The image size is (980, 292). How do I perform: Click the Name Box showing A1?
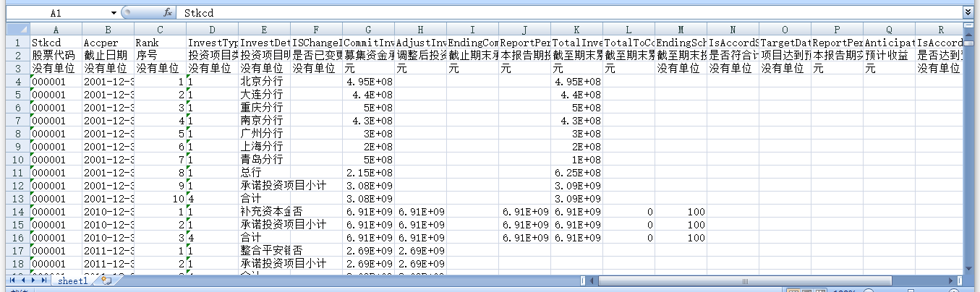56,13
